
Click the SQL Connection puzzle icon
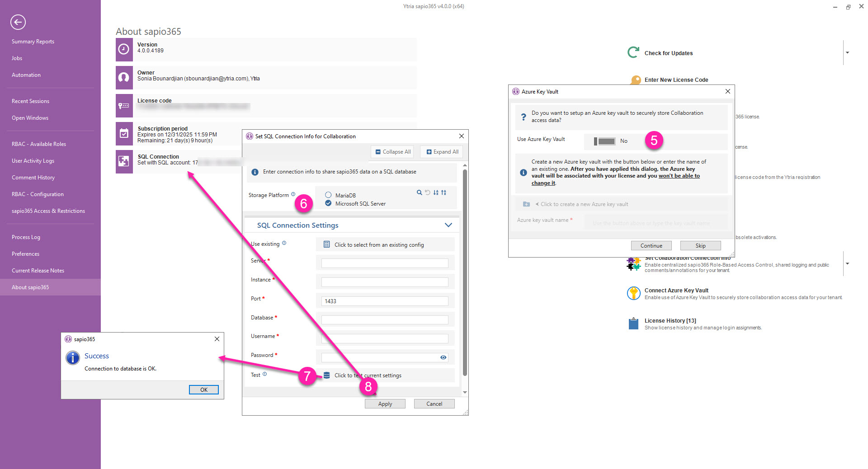click(124, 161)
